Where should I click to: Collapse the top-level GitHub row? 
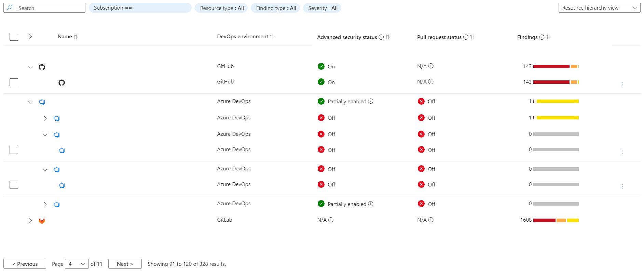(x=30, y=67)
